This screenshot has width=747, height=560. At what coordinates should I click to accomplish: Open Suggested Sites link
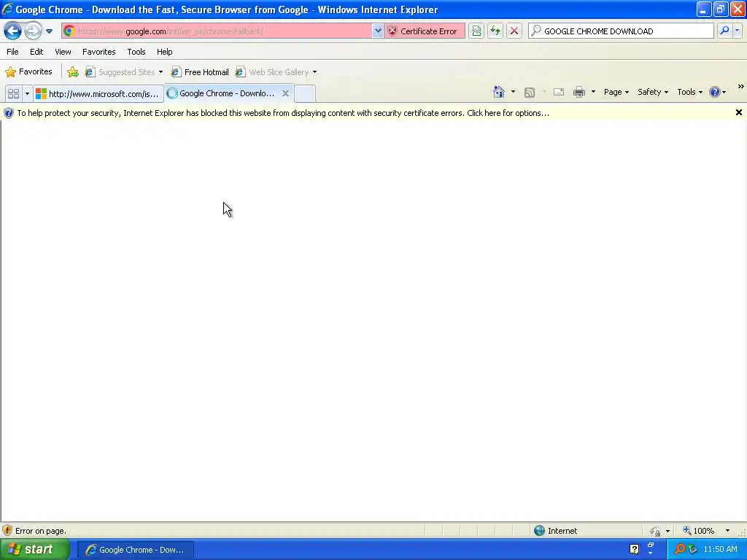[120, 72]
